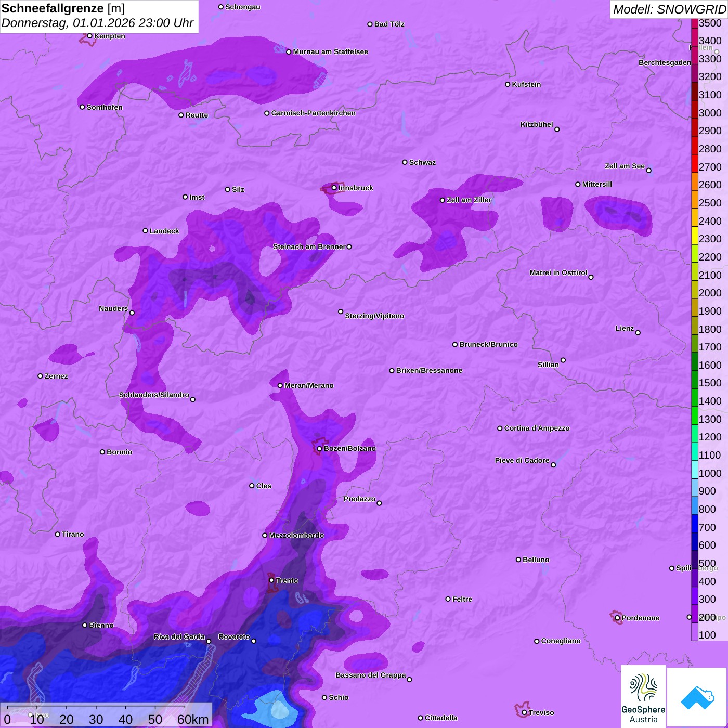
Task: Click the Zell am See location dot
Action: coord(648,171)
